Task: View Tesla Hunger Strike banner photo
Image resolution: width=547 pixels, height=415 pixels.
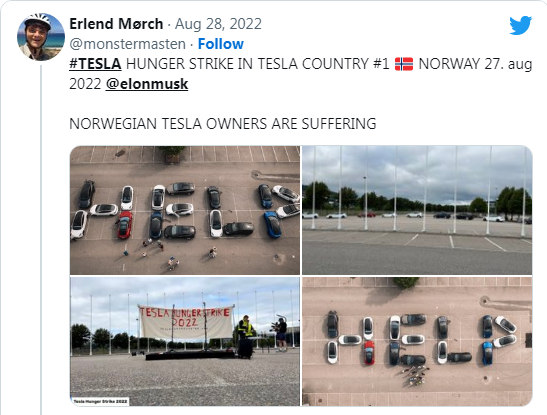Action: coord(185,341)
